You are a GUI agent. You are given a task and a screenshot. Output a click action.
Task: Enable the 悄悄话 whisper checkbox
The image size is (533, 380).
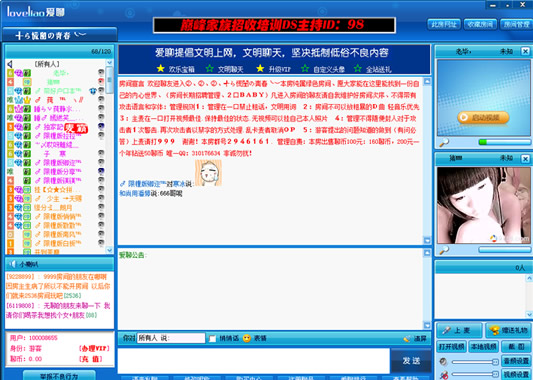click(212, 339)
